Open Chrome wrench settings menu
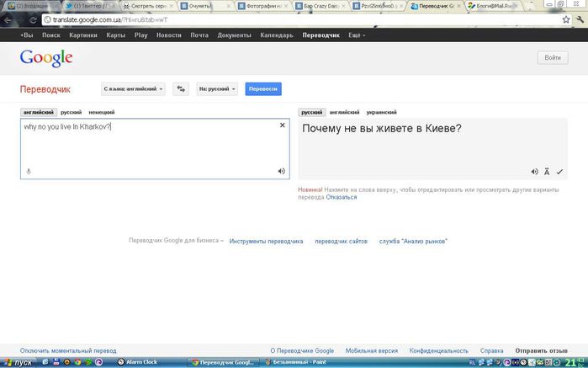 pos(580,19)
